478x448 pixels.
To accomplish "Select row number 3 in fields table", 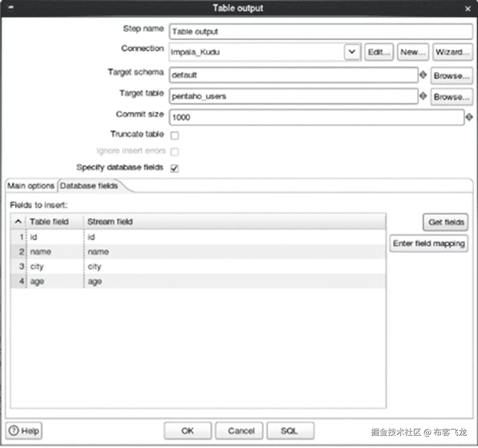I will tap(19, 266).
